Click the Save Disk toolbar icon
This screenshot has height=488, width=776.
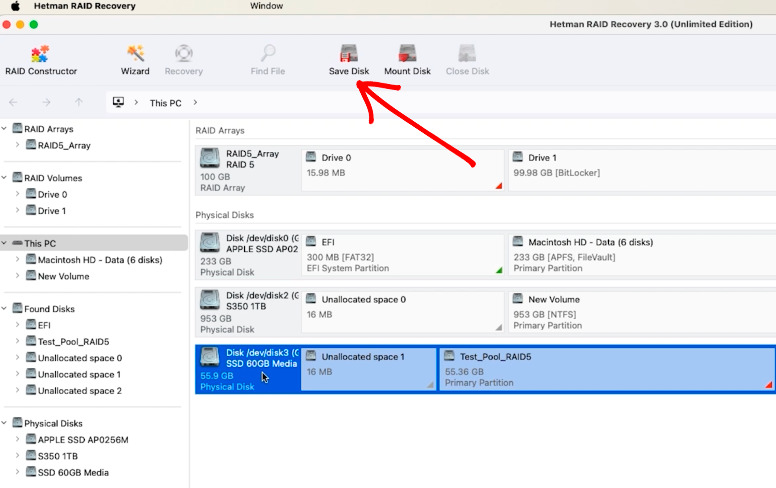[349, 60]
